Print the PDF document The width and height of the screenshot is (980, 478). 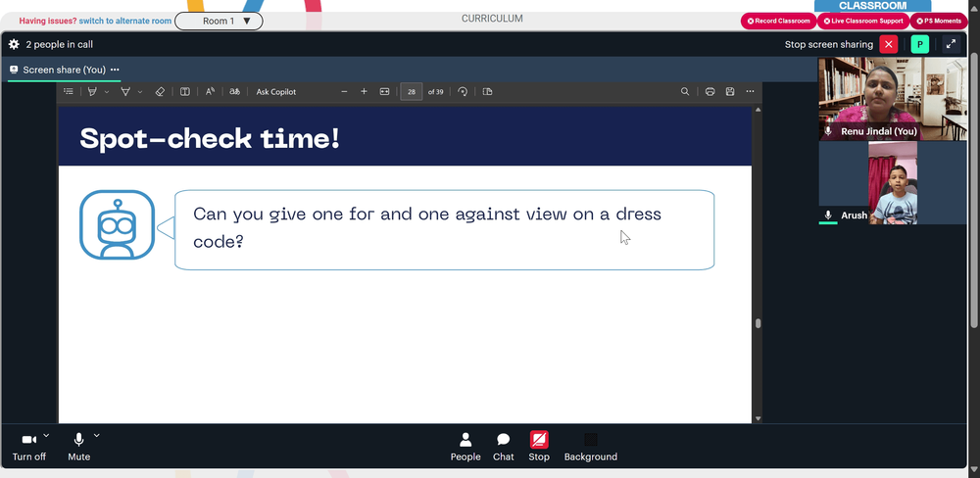point(710,92)
